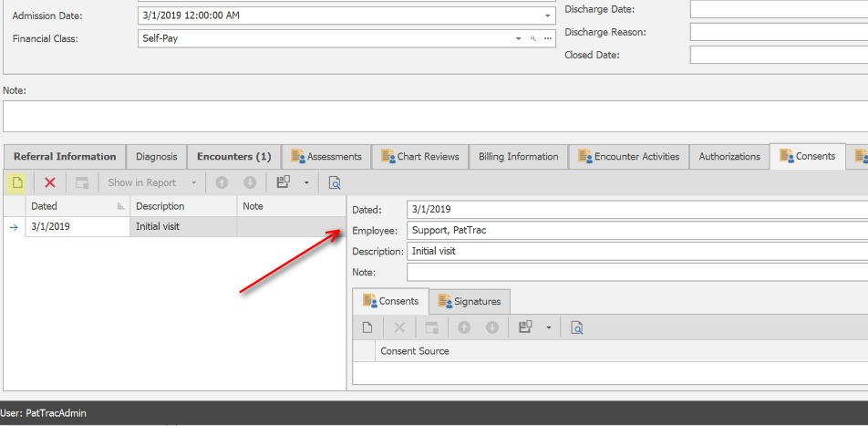Click search icon in Financial Class field
Image resolution: width=868 pixels, height=426 pixels.
[532, 39]
